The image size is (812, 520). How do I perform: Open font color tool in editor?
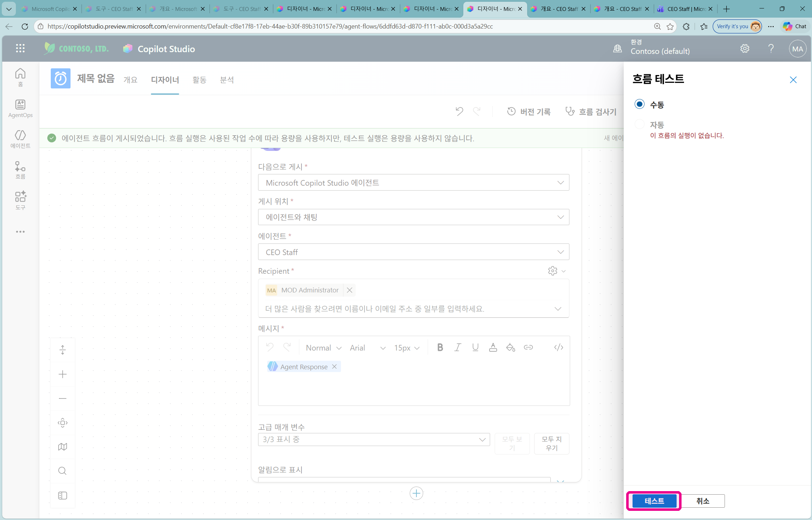(x=493, y=347)
